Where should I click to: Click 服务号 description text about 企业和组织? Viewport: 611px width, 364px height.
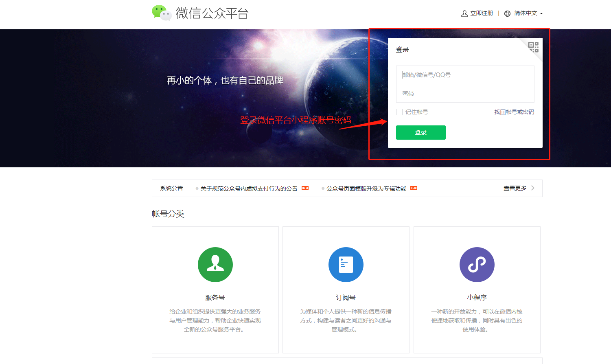215,320
